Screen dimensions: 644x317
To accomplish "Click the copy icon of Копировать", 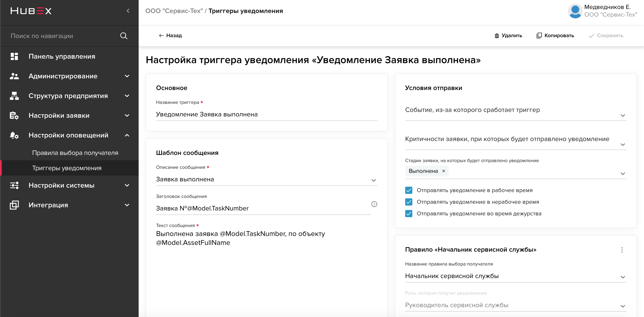I will click(539, 36).
